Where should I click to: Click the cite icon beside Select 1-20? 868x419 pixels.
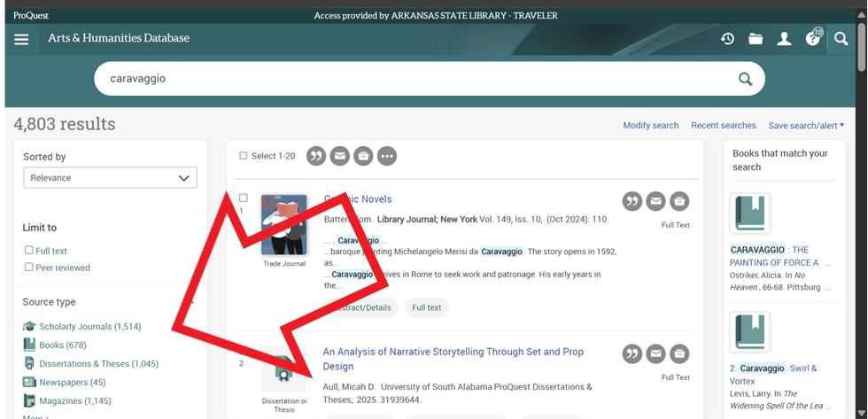point(316,156)
